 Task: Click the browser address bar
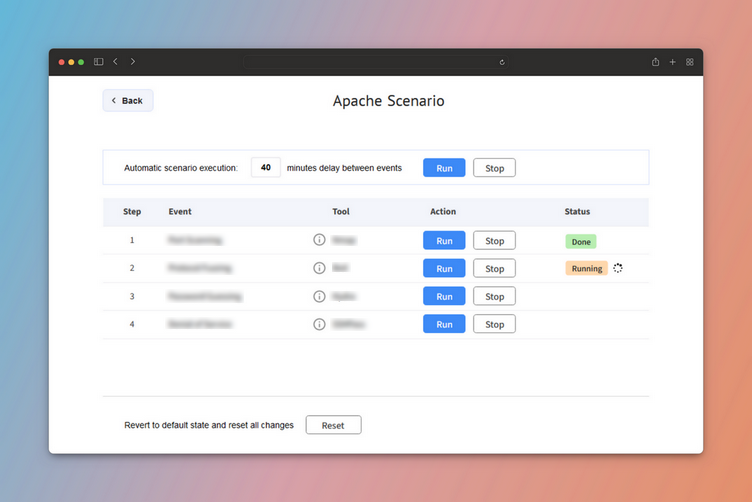(376, 62)
